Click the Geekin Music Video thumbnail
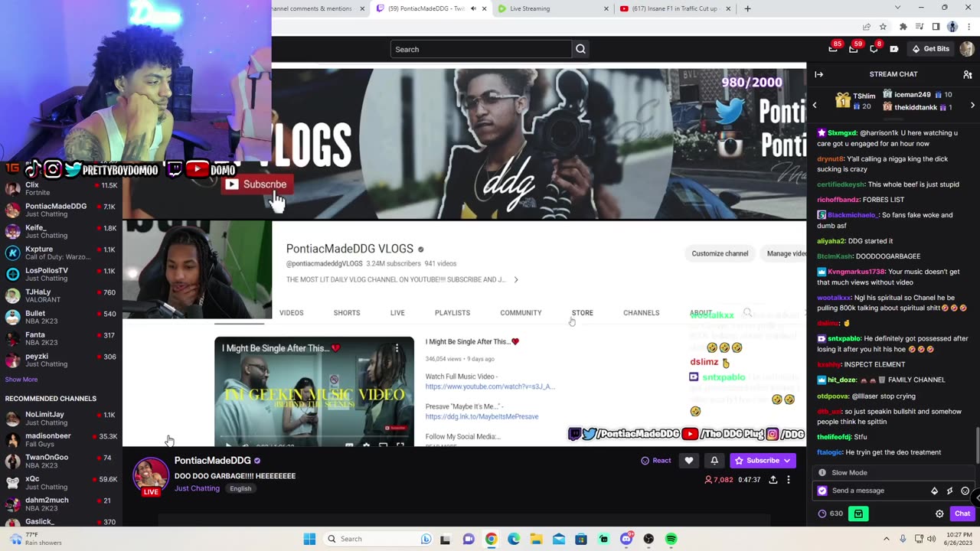 point(314,391)
